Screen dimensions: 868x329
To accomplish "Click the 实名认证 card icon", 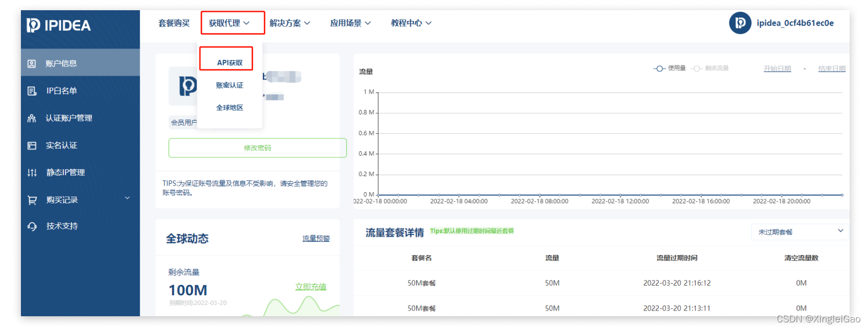I will (32, 146).
